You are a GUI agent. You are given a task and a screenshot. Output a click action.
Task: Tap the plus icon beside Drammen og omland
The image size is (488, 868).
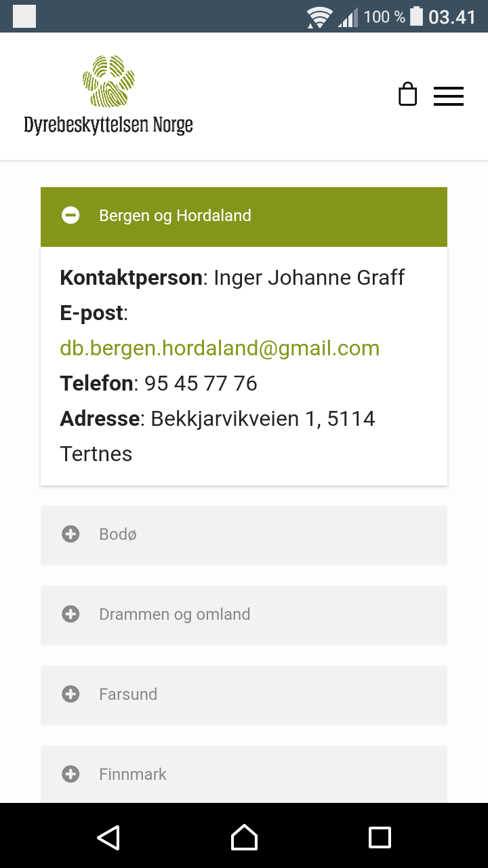click(x=70, y=614)
